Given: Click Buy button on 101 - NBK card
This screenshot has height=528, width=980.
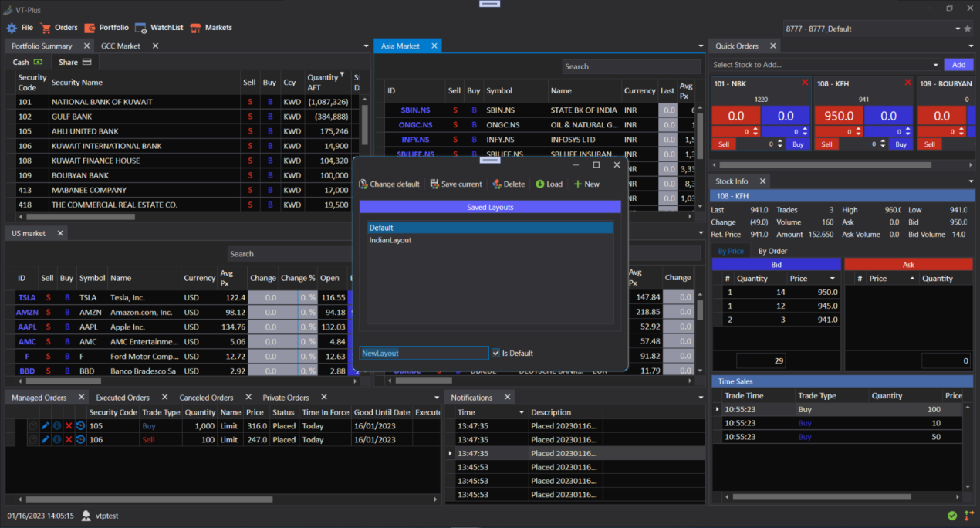Looking at the screenshot, I should [x=797, y=144].
